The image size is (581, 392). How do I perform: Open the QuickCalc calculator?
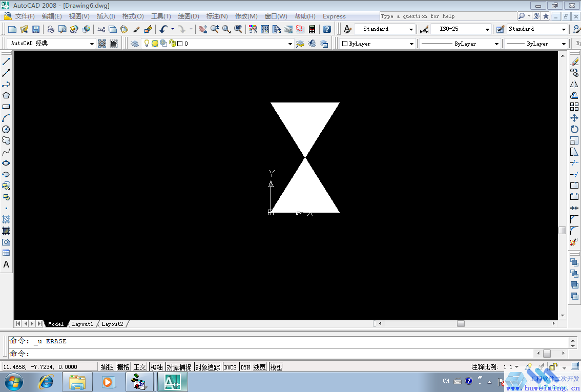[x=312, y=29]
